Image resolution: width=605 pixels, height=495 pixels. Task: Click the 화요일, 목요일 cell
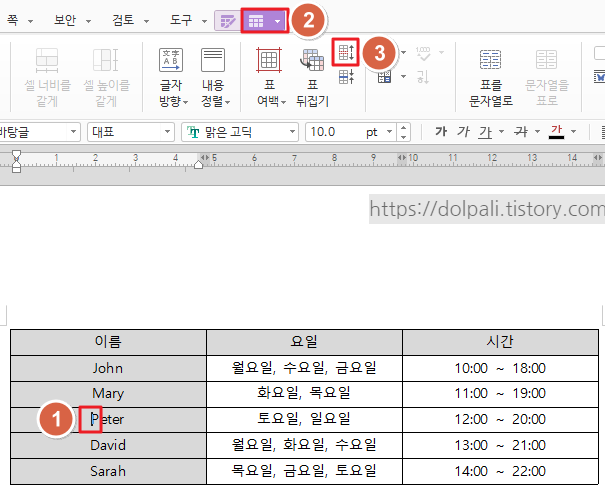(x=304, y=394)
